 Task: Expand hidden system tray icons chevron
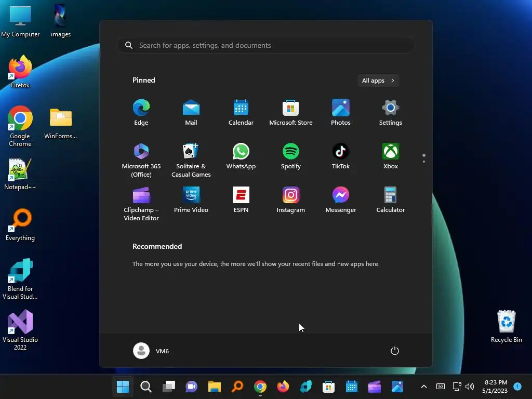[424, 387]
